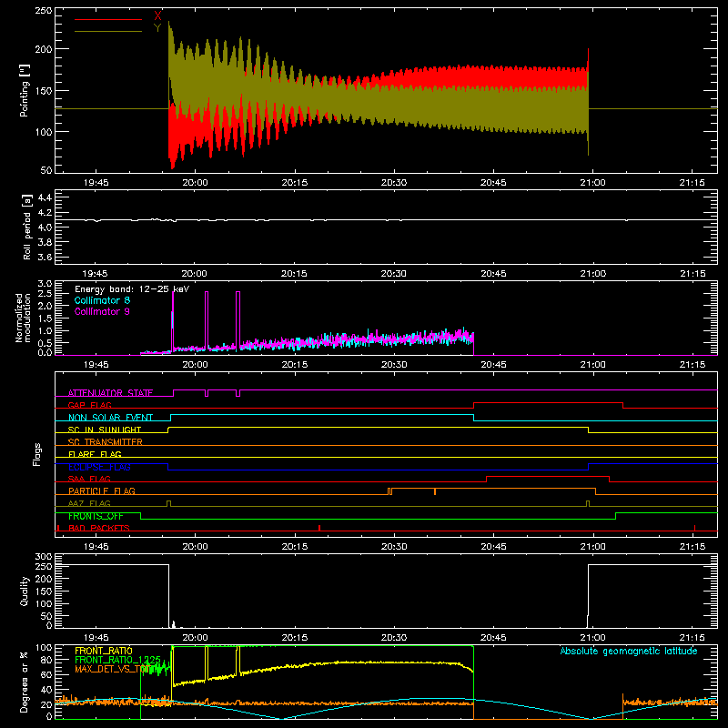Select the green FRONT_RATIO_1225 legend label
Screen dimensions: 728x728
(118, 660)
